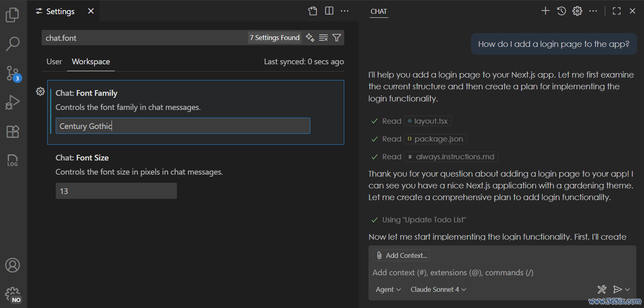The image size is (644, 308).
Task: Open Source Control view with badge
Action: click(13, 73)
